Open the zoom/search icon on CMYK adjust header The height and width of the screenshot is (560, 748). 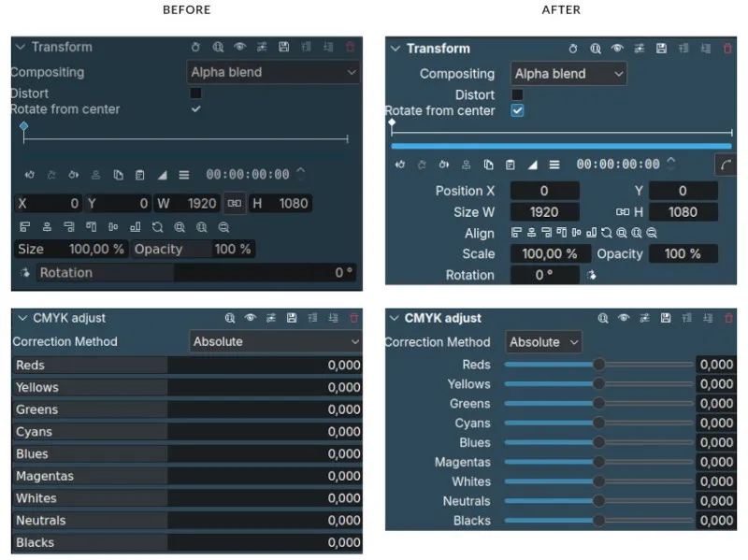pos(604,318)
